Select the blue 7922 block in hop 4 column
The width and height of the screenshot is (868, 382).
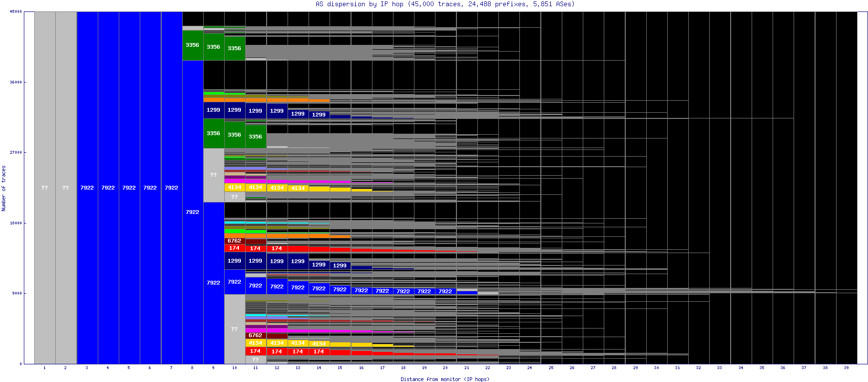click(x=108, y=188)
